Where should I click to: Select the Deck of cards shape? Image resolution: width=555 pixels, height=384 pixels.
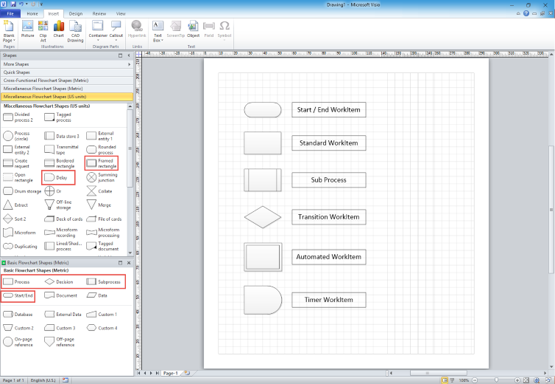[x=63, y=219]
